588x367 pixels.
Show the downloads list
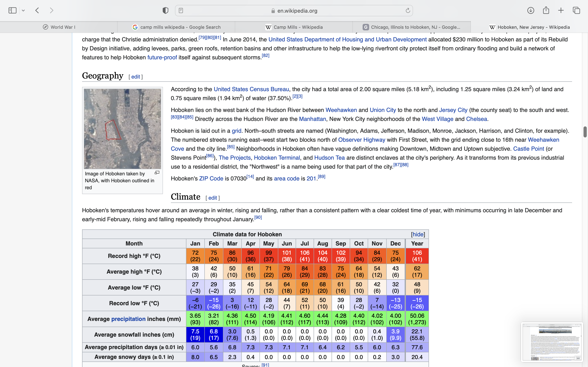pos(530,10)
